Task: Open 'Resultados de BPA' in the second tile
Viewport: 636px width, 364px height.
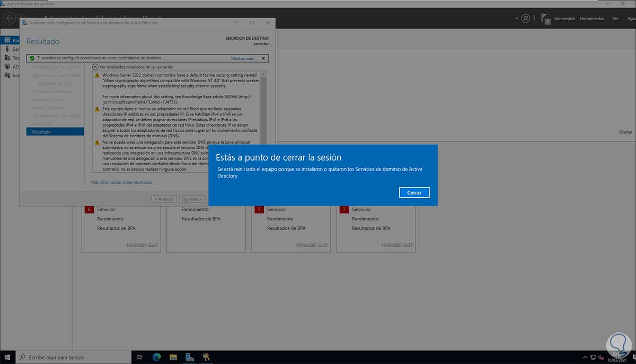Action: click(201, 219)
